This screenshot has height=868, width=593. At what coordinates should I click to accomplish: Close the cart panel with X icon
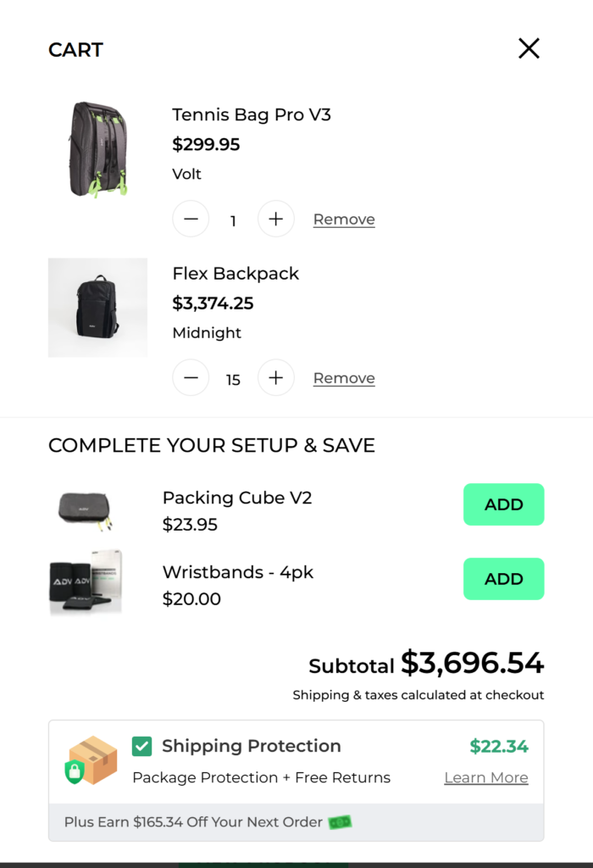click(x=529, y=49)
